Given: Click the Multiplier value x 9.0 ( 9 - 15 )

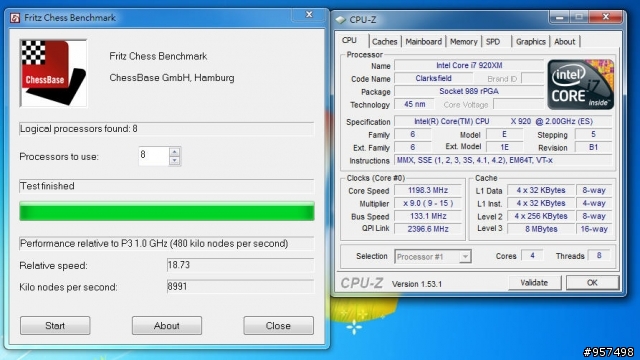Looking at the screenshot, I should [x=428, y=204].
